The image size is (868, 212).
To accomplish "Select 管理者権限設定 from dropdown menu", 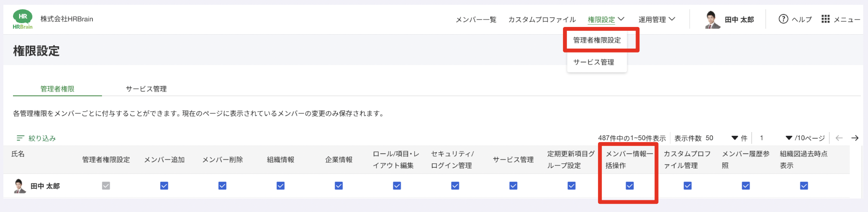I will (x=597, y=40).
